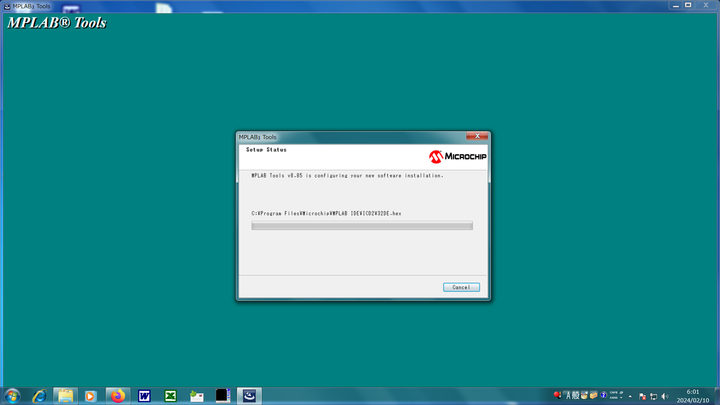Open the Windows Start menu
Screen dimensions: 720x405
12,396
